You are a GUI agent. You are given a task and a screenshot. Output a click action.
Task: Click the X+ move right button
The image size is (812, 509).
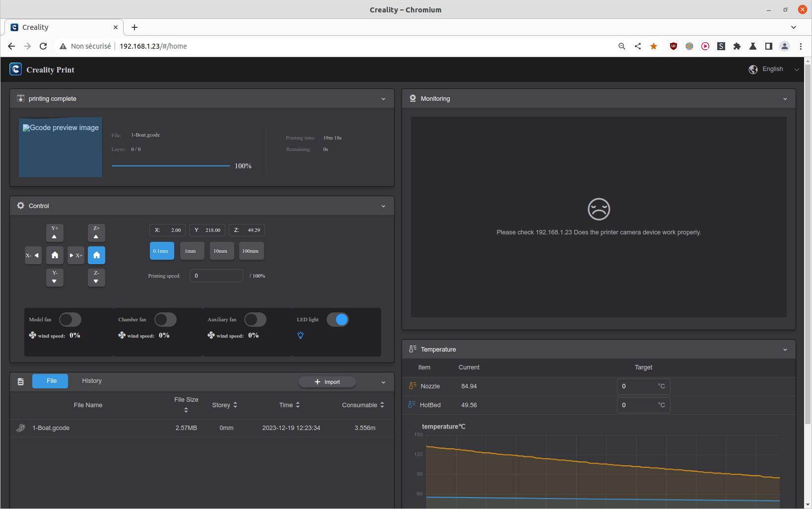click(76, 255)
